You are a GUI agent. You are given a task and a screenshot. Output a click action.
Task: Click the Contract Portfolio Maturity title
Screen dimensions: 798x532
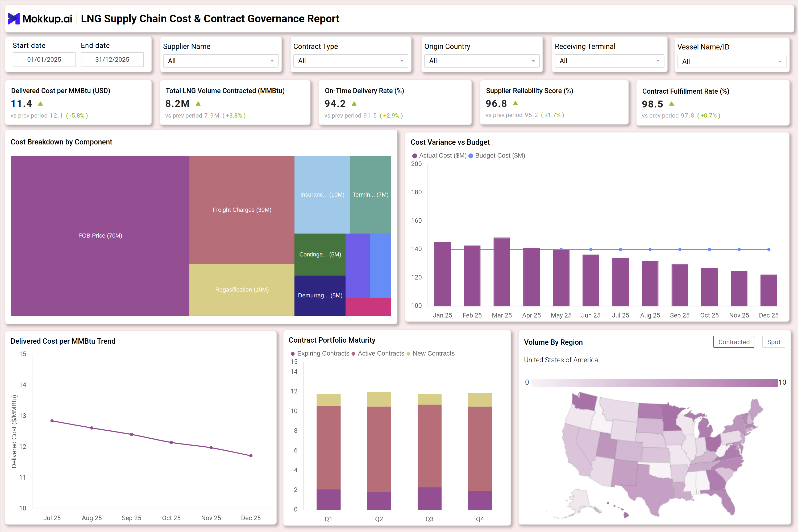click(x=332, y=340)
